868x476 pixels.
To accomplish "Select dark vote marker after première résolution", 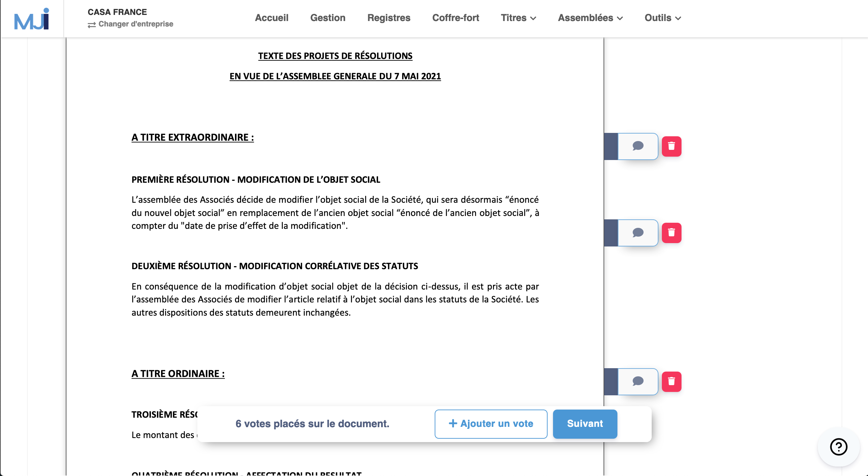I will 611,233.
